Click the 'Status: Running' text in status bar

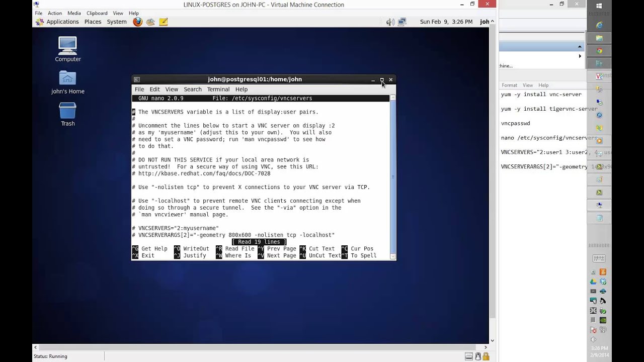50,356
